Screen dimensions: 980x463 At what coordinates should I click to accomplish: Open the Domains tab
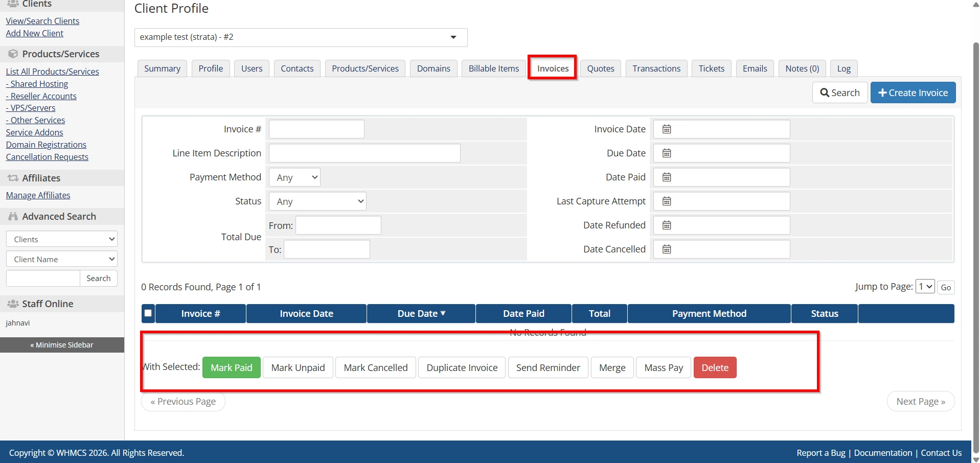pos(434,68)
